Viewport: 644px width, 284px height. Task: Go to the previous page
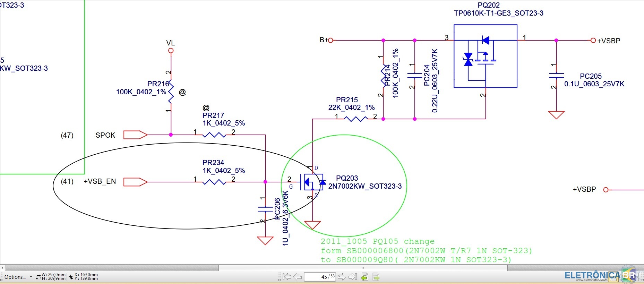tap(298, 277)
